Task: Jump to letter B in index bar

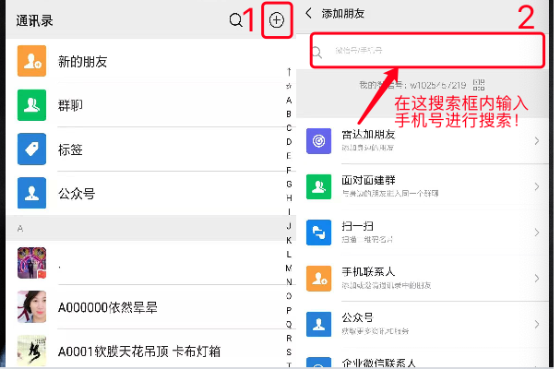Action: point(289,114)
